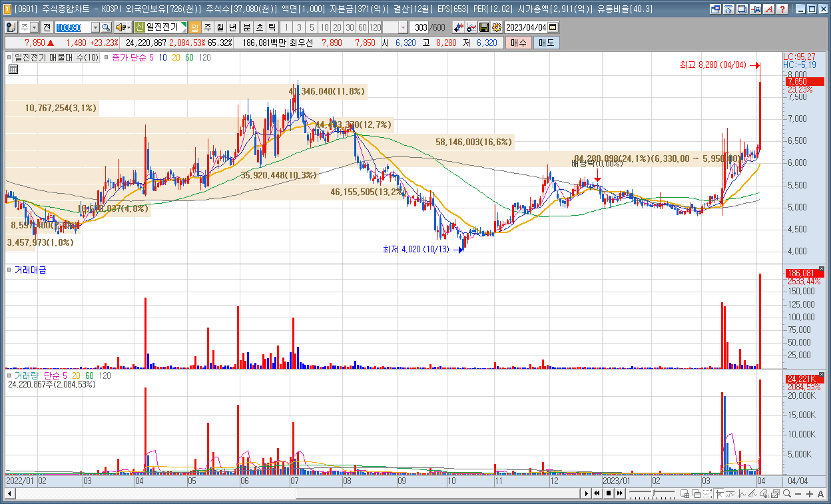The height and width of the screenshot is (504, 831).
Task: Select the second 초 period toggle
Action: [x=260, y=27]
